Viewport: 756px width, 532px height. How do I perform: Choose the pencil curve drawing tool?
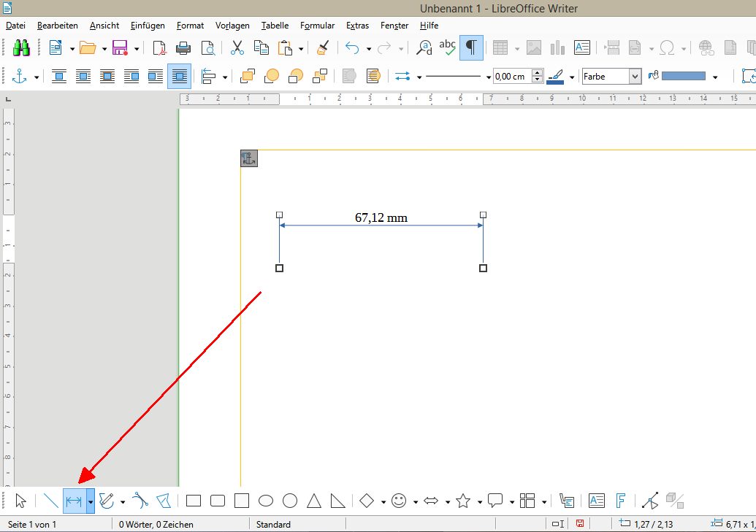(106, 501)
